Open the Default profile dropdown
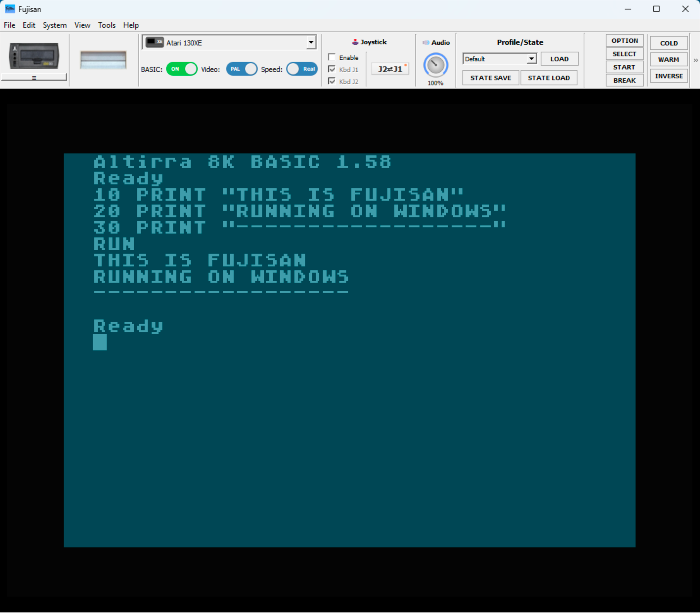This screenshot has height=613, width=700. pos(499,59)
